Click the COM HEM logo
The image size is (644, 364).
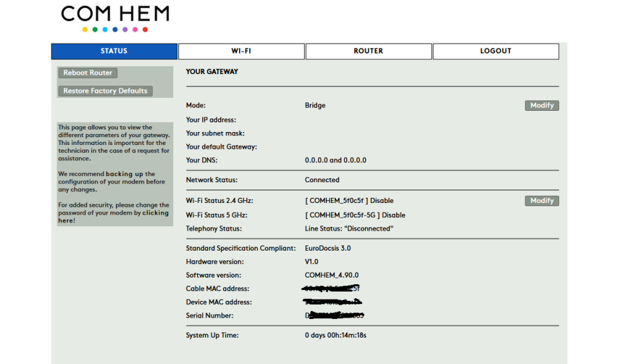(x=115, y=14)
